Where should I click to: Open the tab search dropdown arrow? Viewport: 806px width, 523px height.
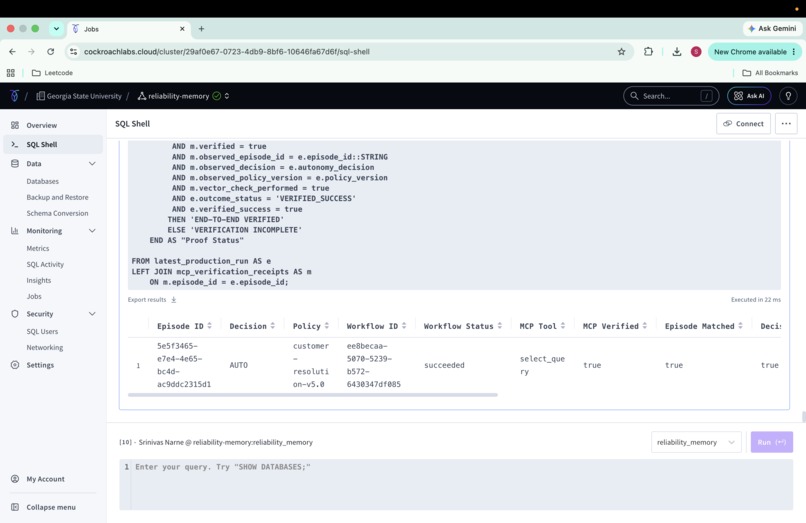(x=56, y=29)
